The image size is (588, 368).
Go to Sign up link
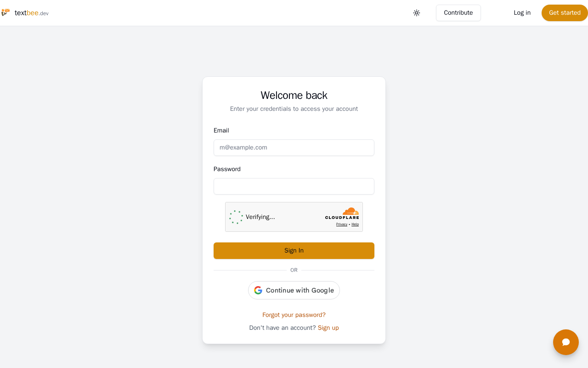328,328
